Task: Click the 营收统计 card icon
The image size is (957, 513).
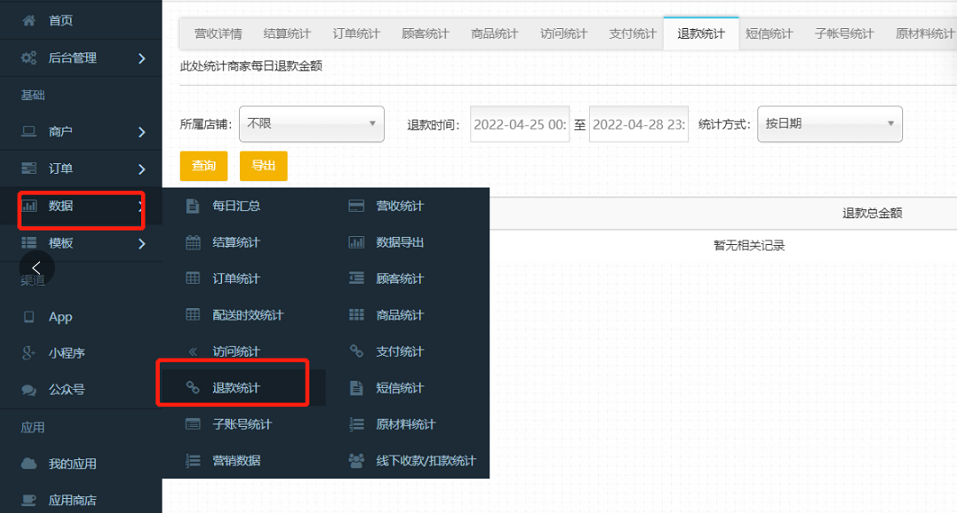Action: [356, 206]
